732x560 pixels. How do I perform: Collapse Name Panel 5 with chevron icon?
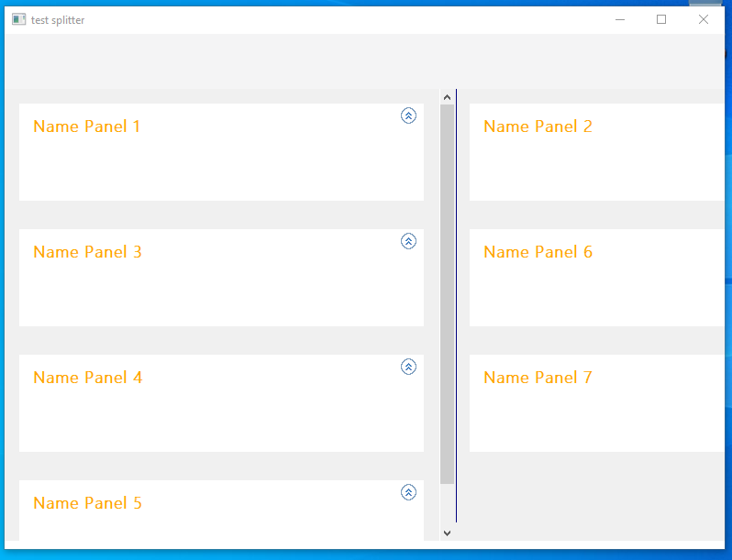(x=408, y=492)
